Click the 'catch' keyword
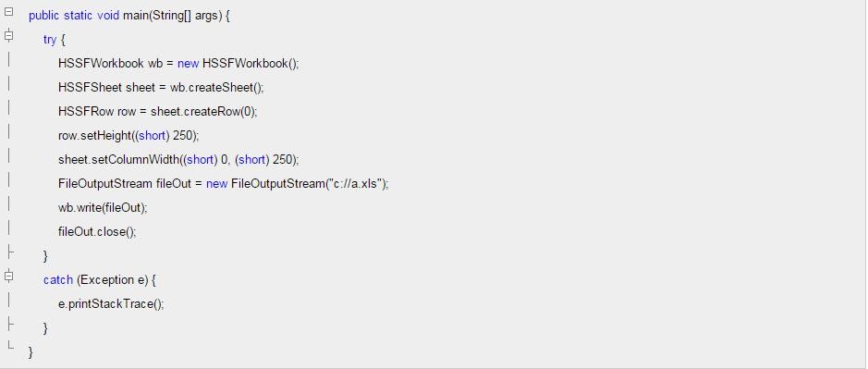The width and height of the screenshot is (868, 369). (x=58, y=280)
